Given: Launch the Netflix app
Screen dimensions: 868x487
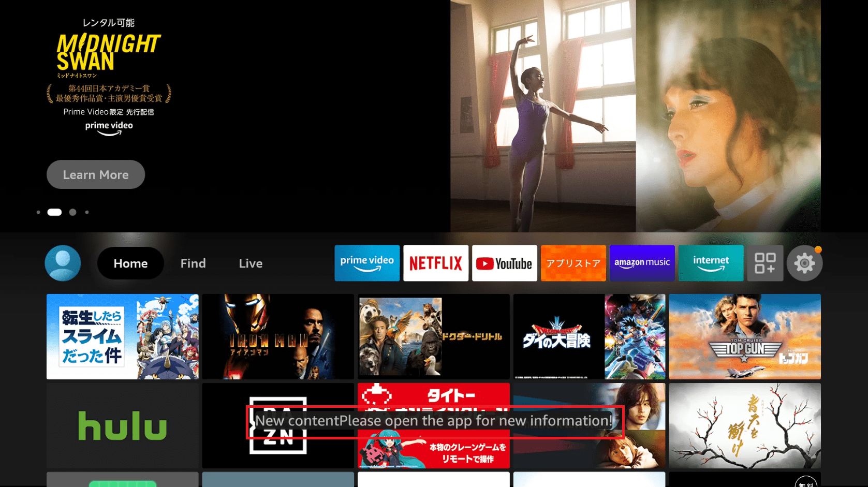Looking at the screenshot, I should tap(435, 263).
